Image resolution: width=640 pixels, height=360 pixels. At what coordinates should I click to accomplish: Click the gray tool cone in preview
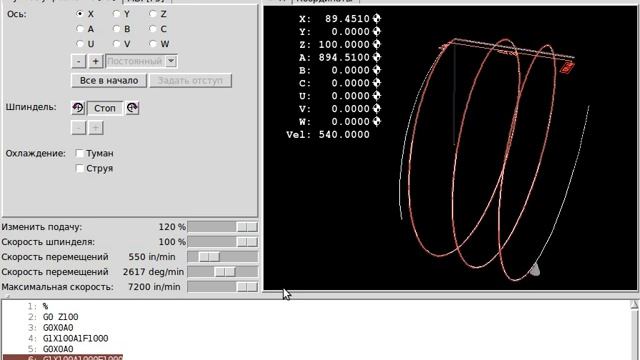[x=534, y=270]
